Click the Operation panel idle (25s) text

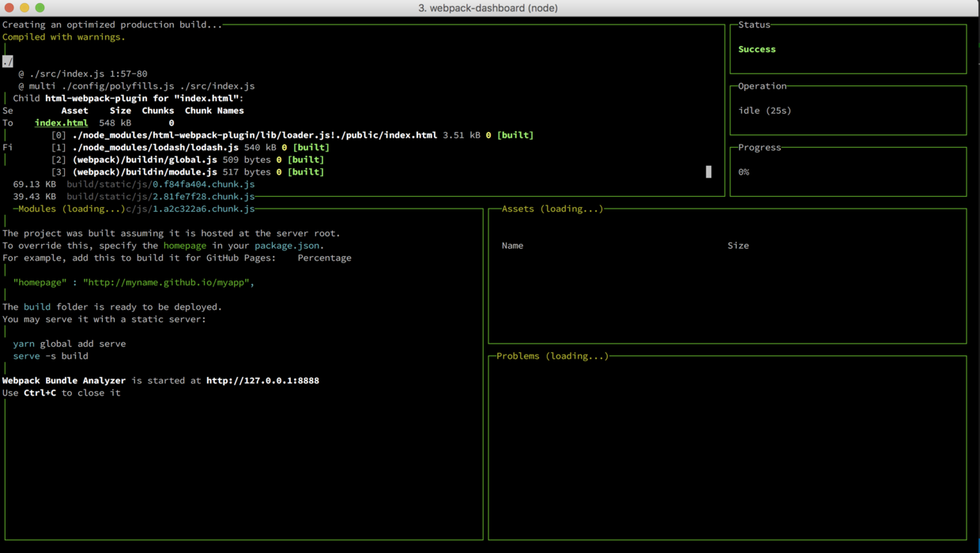(x=764, y=111)
